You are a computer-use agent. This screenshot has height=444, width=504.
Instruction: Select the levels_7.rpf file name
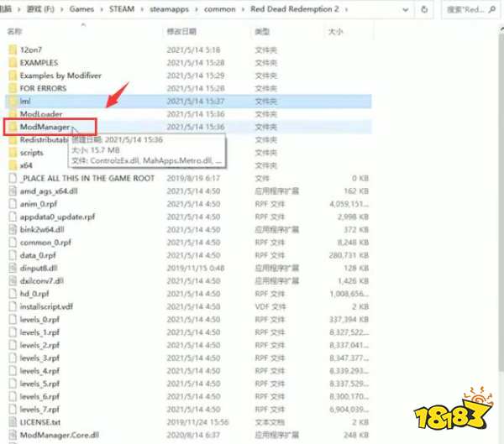tap(39, 410)
